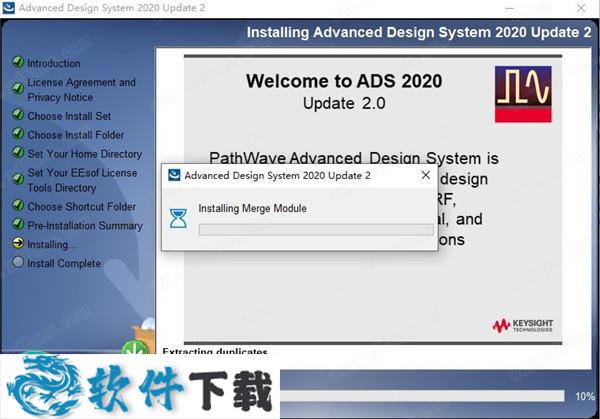Click the License Agreement and Privacy Notice step label
600x419 pixels.
82,90
